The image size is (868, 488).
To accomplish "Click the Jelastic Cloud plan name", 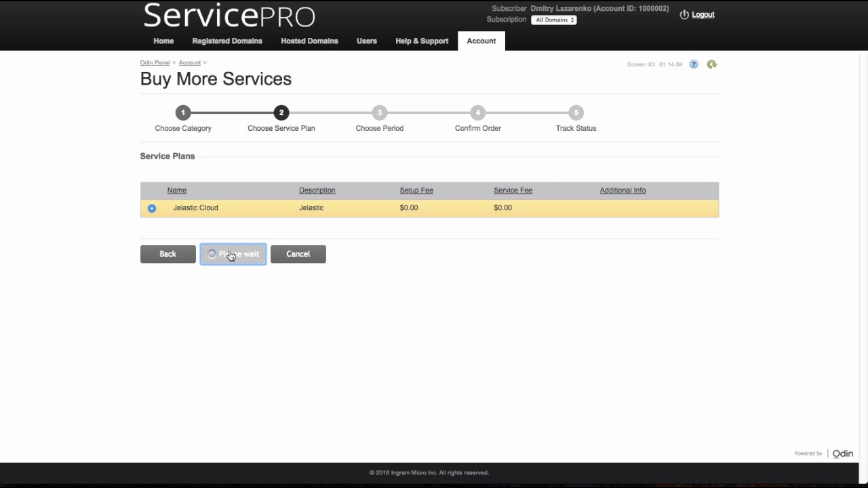I will [195, 208].
